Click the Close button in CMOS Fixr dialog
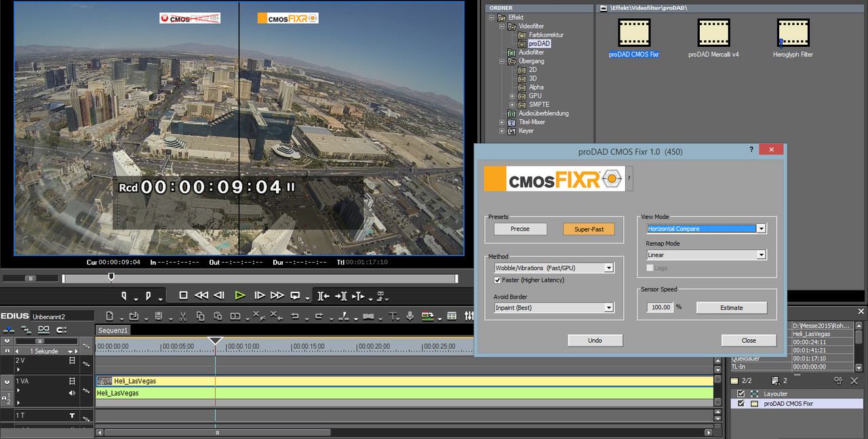 point(749,340)
